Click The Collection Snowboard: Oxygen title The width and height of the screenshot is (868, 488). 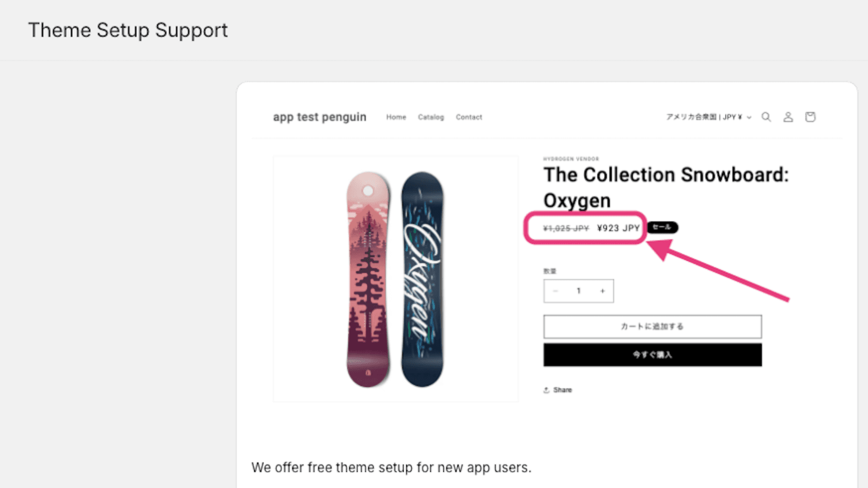[666, 188]
